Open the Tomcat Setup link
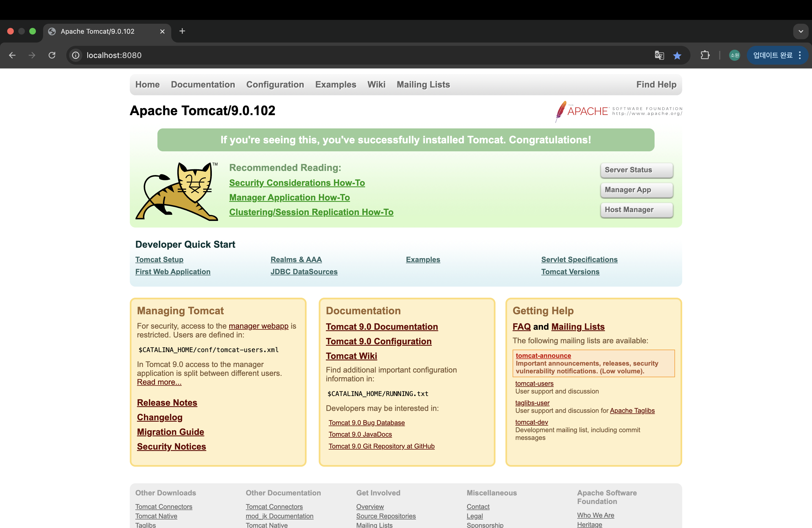Image resolution: width=812 pixels, height=528 pixels. (159, 260)
